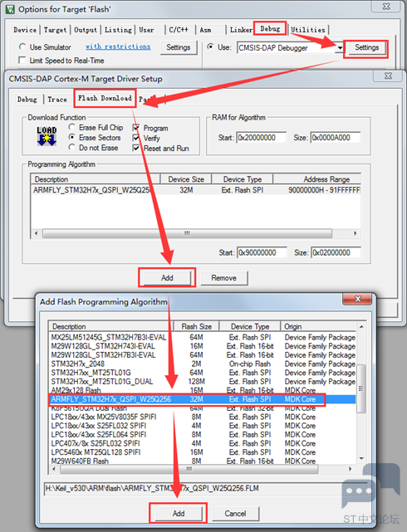
Task: Click Origin column header
Action: pos(318,326)
